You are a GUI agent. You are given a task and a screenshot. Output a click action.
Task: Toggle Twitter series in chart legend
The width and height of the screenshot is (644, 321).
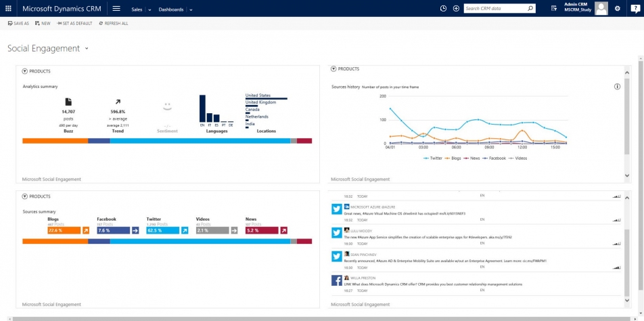click(x=433, y=158)
